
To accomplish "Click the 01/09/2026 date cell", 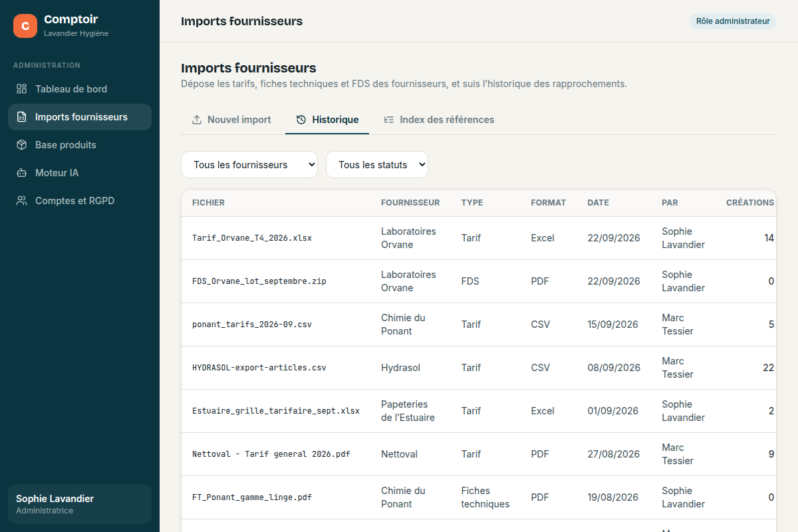I will click(x=612, y=411).
